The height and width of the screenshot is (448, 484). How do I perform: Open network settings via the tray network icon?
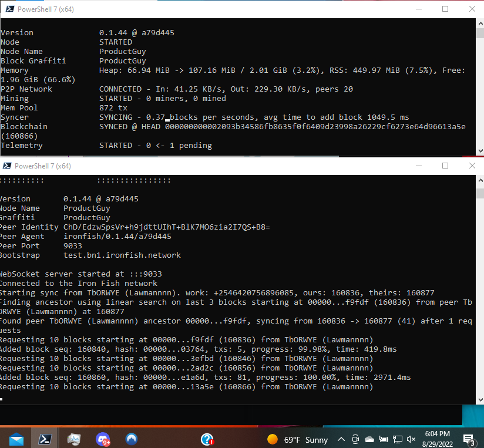pyautogui.click(x=397, y=439)
